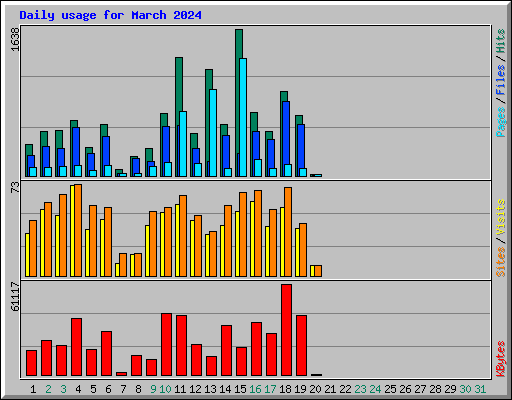Image resolution: width=512 pixels, height=400 pixels.
Task: Click the 'Daily usage for March 2024' title
Action: coord(110,15)
